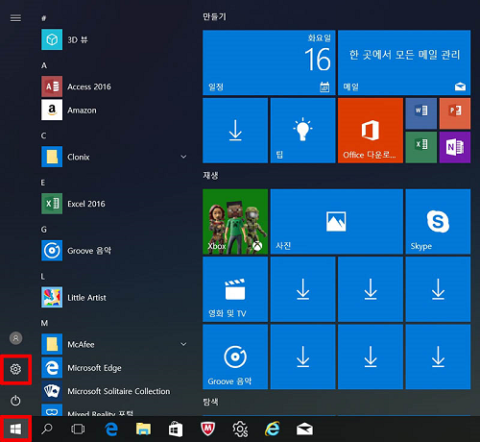Launch Excel 2016 from app list
The height and width of the screenshot is (442, 480).
pyautogui.click(x=113, y=204)
